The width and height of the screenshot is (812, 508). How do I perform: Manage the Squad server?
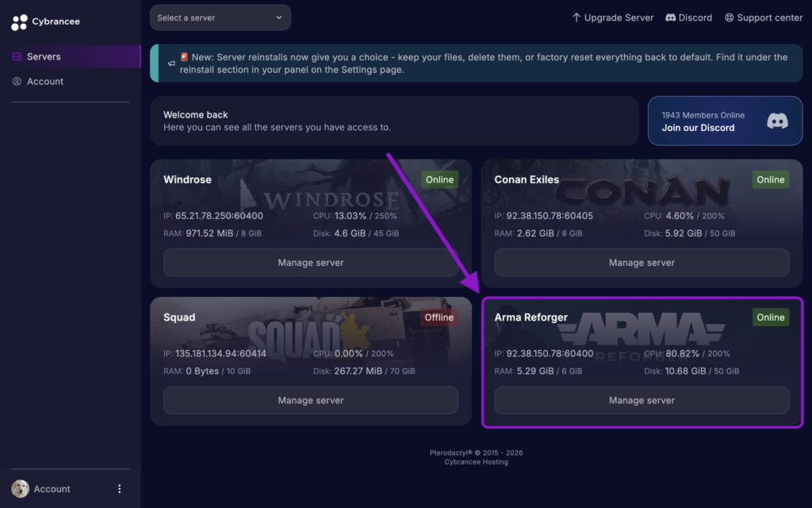coord(311,400)
